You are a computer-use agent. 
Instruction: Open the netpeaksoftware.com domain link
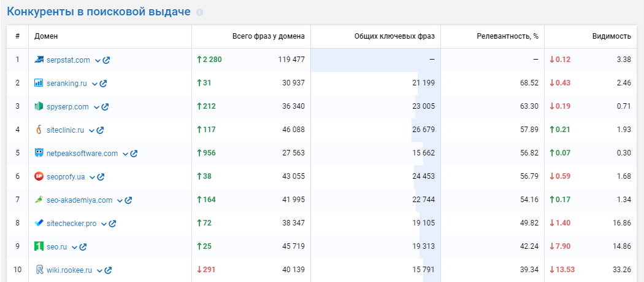pos(82,154)
